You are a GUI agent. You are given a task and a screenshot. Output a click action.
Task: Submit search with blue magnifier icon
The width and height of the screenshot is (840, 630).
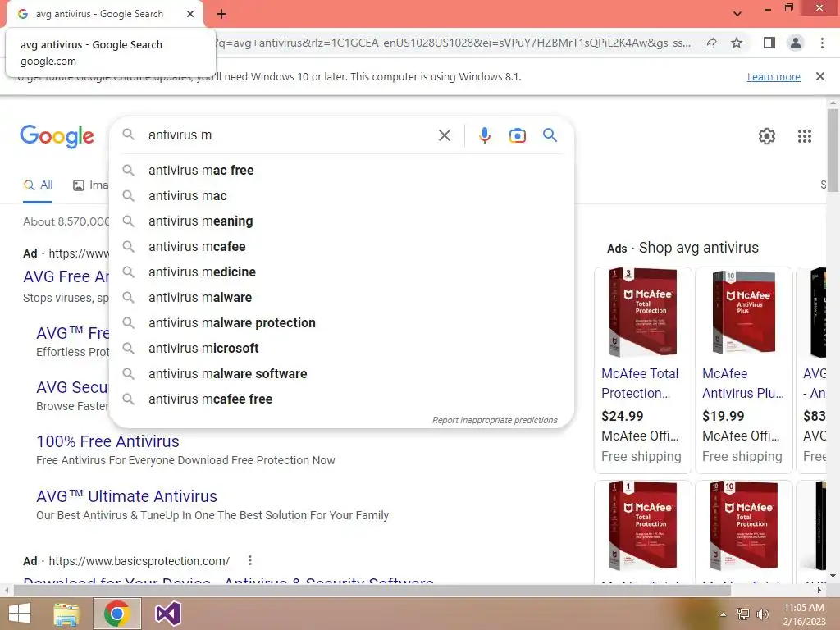pyautogui.click(x=550, y=135)
